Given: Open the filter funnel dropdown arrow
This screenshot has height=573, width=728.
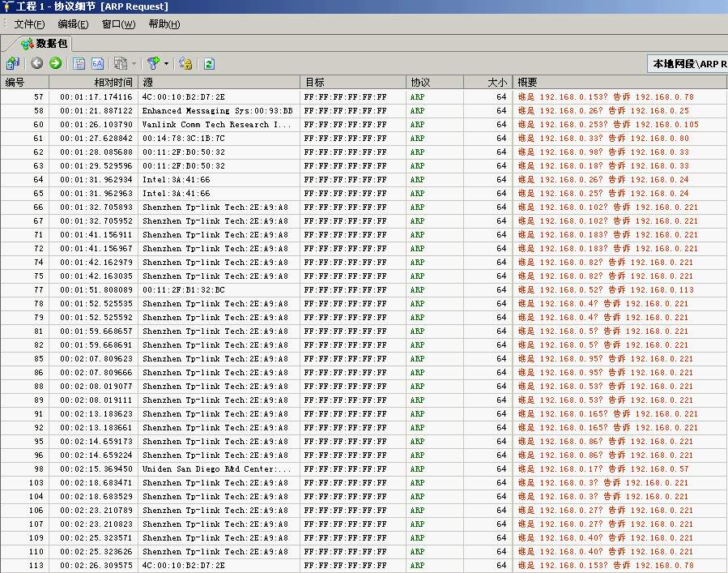Looking at the screenshot, I should coord(166,63).
